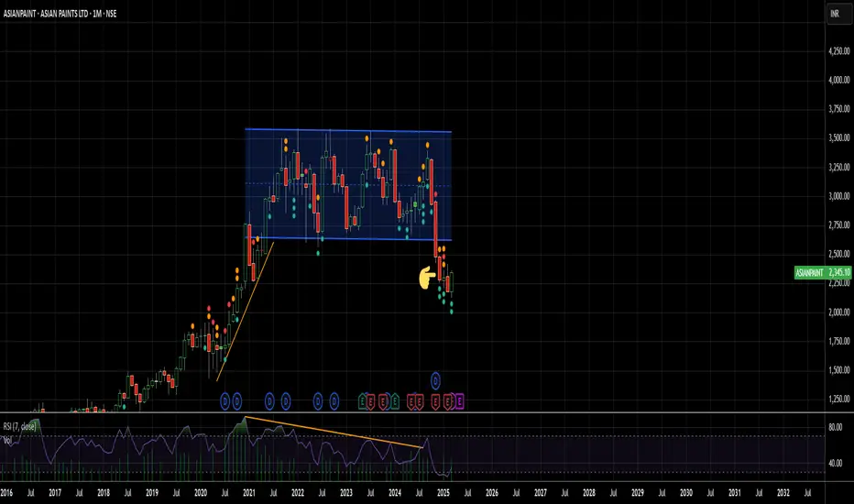Click the ASIANPAINT symbol title in the legend
Viewport: 854px width, 504px height.
click(x=60, y=14)
